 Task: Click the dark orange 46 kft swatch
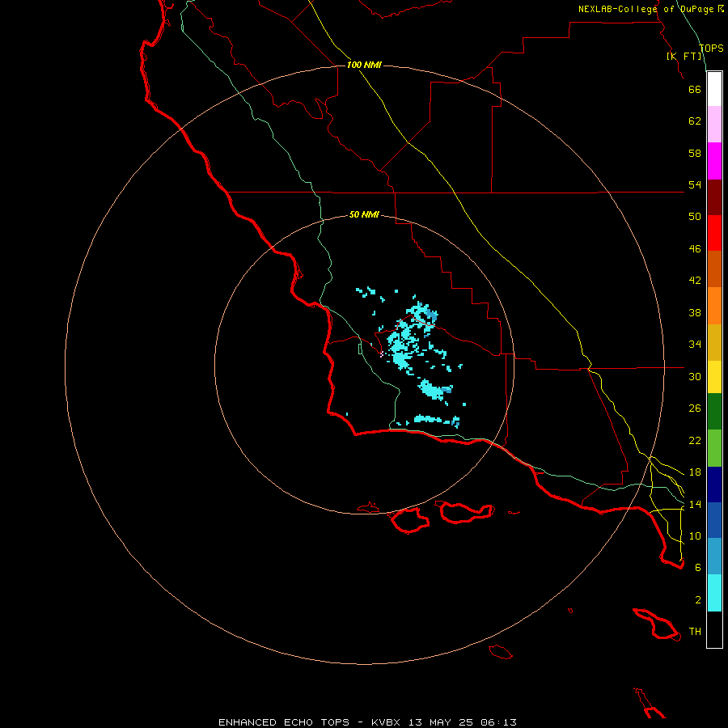click(714, 269)
